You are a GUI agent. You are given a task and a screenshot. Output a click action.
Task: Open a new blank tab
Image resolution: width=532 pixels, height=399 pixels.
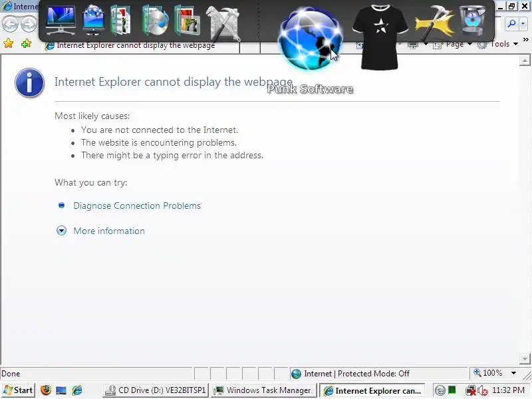[x=250, y=48]
